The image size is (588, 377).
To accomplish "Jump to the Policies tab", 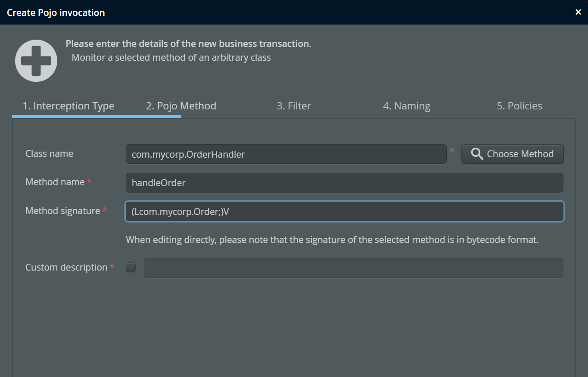I will pos(520,106).
